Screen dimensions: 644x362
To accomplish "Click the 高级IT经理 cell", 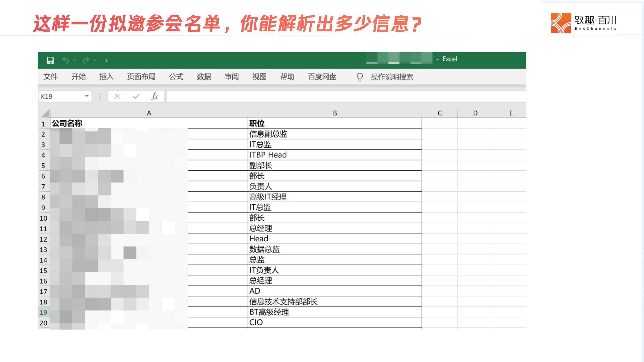I will (x=335, y=197).
